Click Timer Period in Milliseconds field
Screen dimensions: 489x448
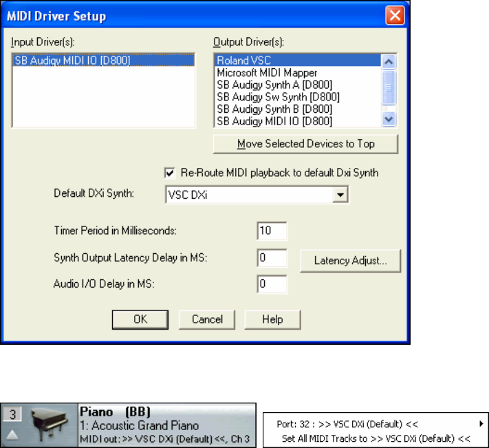pos(272,231)
